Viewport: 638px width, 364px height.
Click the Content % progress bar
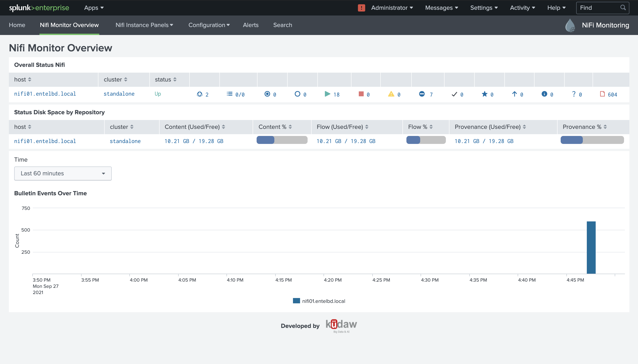[282, 140]
